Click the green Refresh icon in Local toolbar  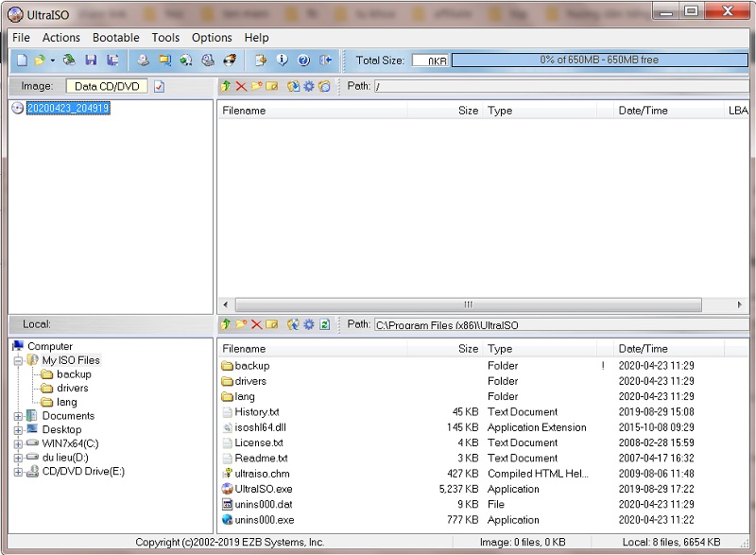(325, 324)
